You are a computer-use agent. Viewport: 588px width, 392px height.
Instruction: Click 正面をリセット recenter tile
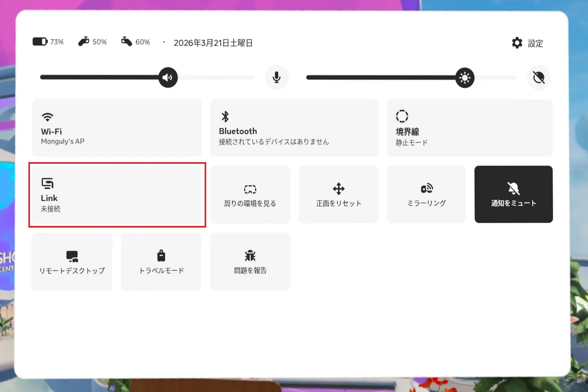click(338, 194)
